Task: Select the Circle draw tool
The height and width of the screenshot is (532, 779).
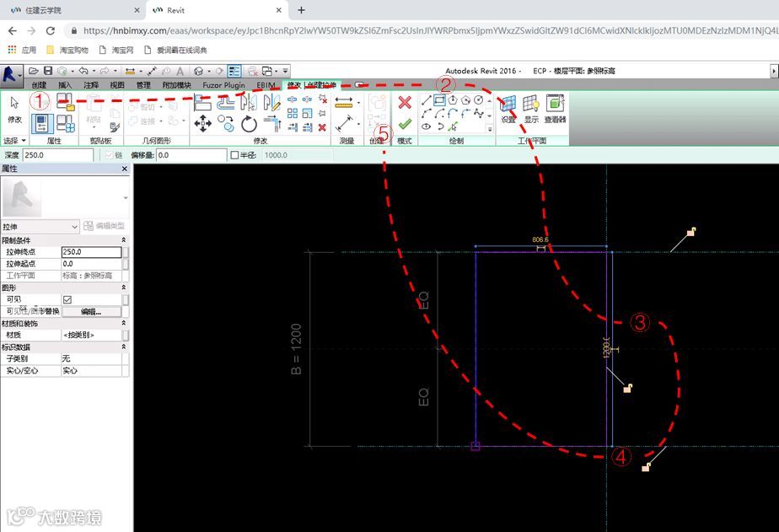Action: click(478, 100)
